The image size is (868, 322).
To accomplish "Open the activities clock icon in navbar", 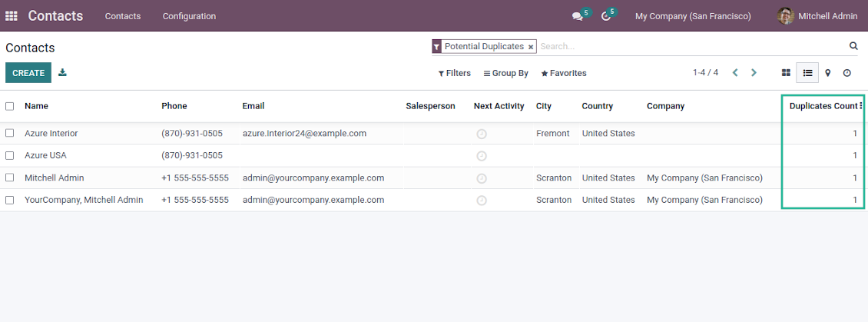I will [x=605, y=16].
